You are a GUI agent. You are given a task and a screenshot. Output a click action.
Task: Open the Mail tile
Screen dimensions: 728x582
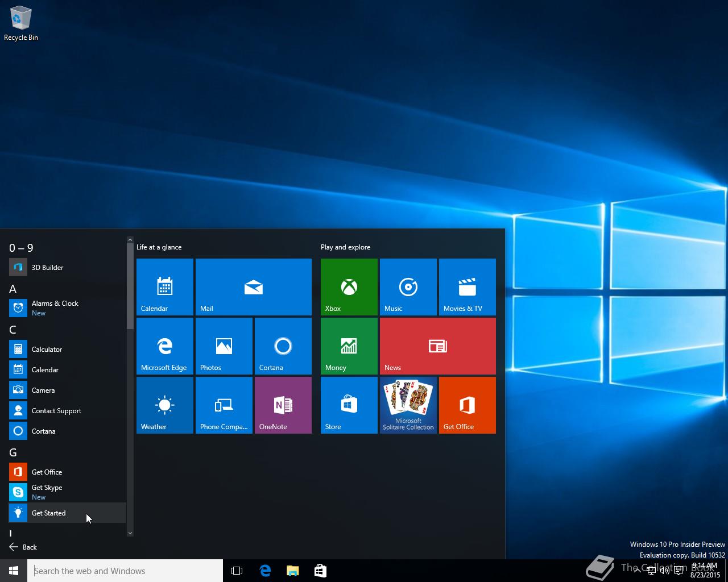(x=254, y=287)
